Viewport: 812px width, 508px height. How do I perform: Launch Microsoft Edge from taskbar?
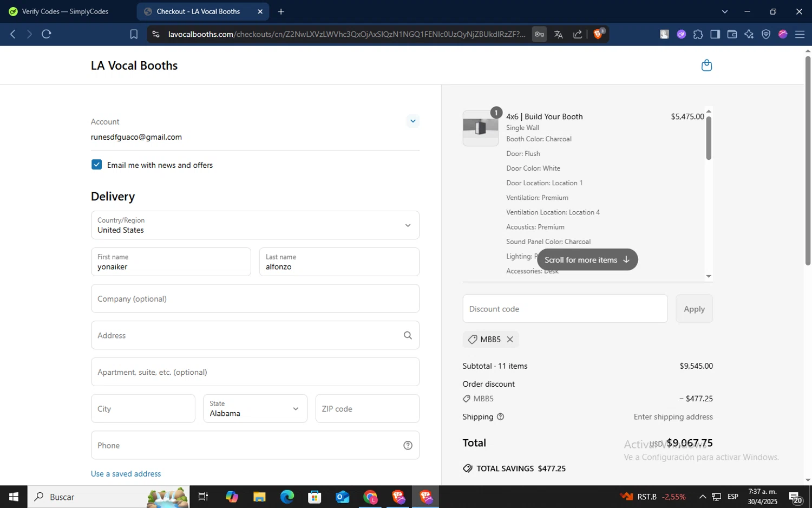click(x=287, y=497)
